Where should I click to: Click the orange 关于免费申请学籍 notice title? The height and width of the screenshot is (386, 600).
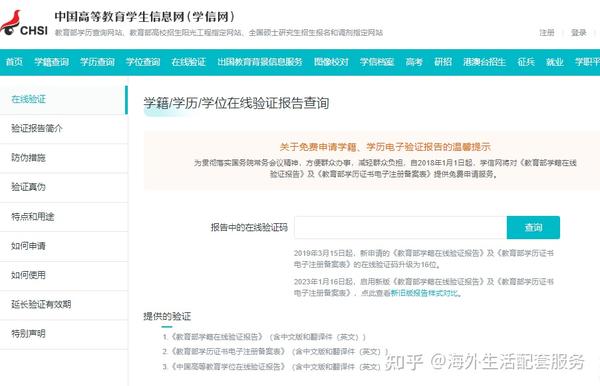click(x=385, y=147)
